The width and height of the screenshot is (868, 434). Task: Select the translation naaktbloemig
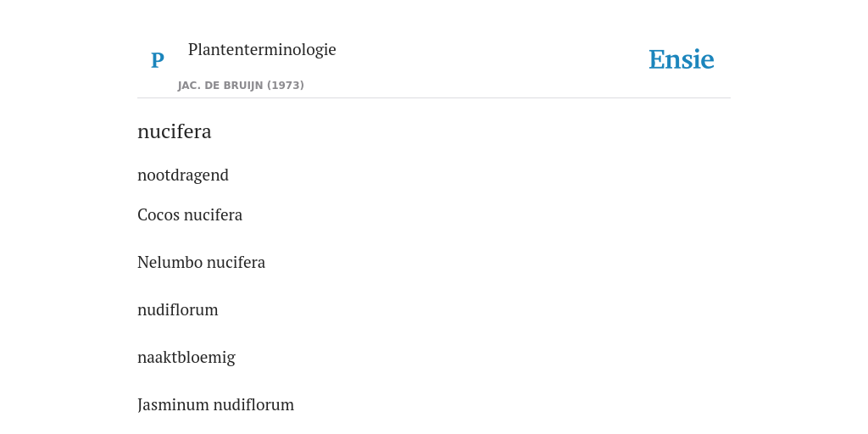point(186,358)
